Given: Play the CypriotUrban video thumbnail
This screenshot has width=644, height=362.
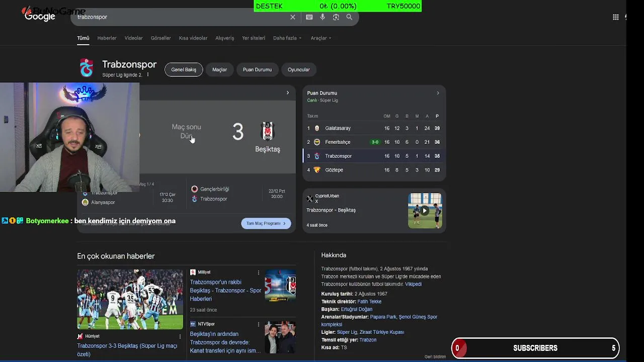Looking at the screenshot, I should (x=425, y=211).
